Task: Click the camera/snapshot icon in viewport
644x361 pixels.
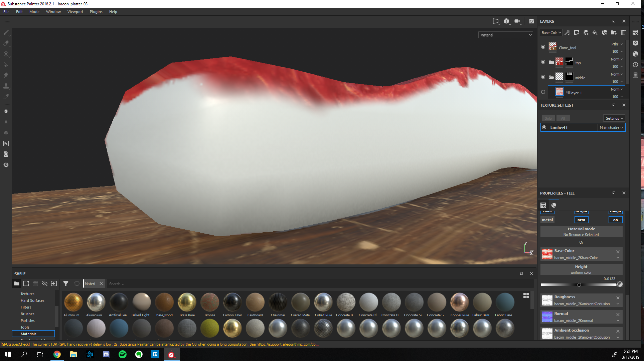Action: [531, 22]
